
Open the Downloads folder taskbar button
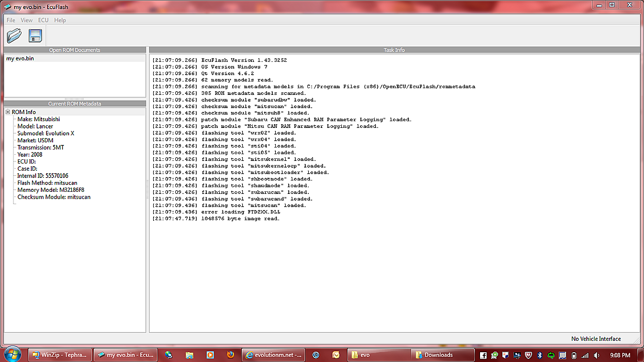pyautogui.click(x=443, y=355)
